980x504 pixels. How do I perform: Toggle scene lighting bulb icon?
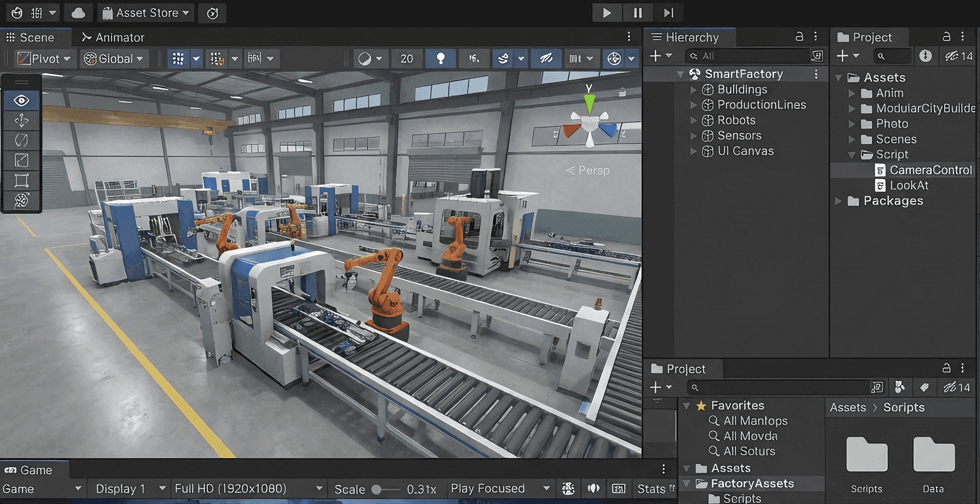(x=440, y=59)
